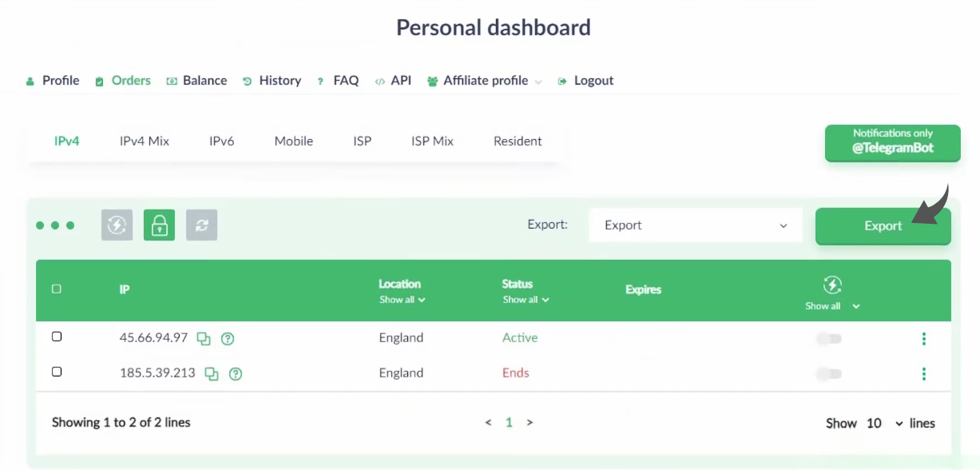Copy the IP address 45.66.94.97
980x470 pixels.
[204, 339]
